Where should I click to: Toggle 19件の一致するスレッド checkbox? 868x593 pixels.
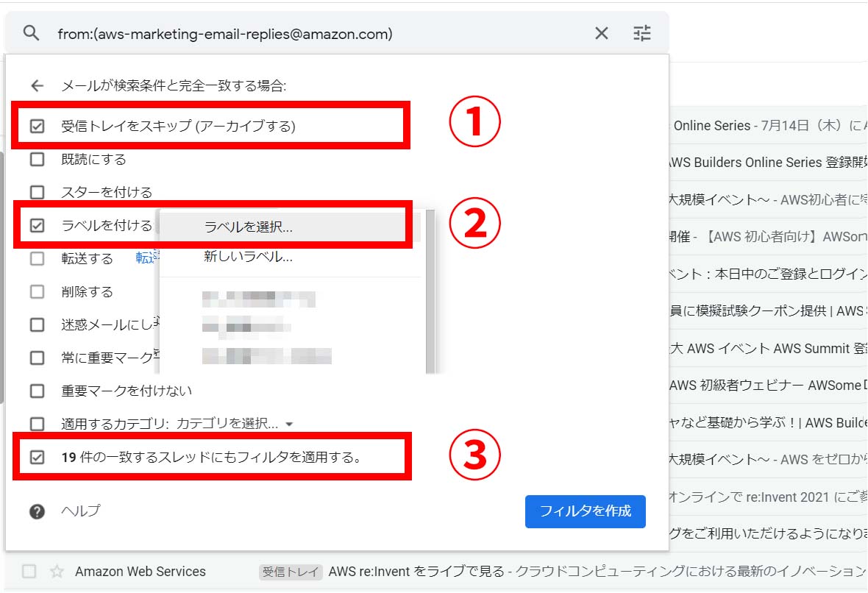click(37, 458)
